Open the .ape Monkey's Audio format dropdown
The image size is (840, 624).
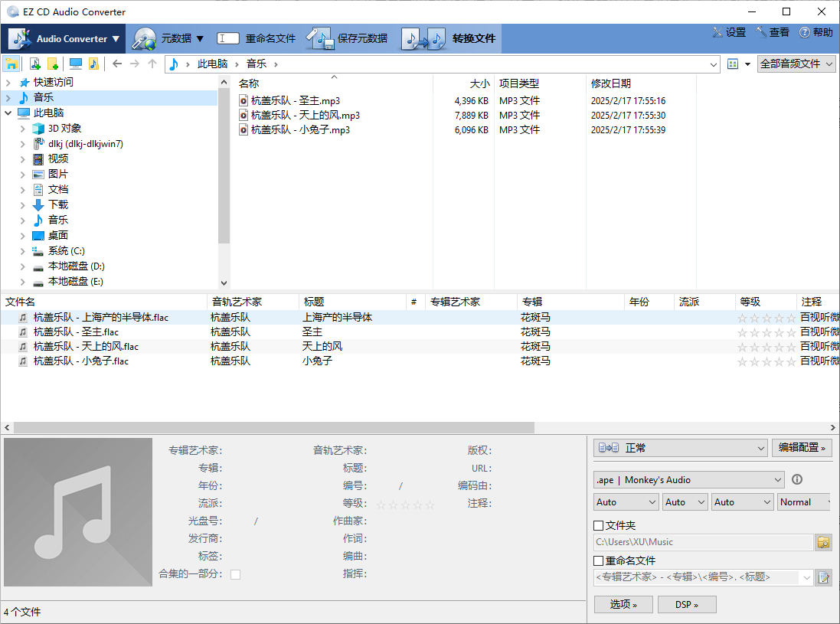(x=688, y=479)
